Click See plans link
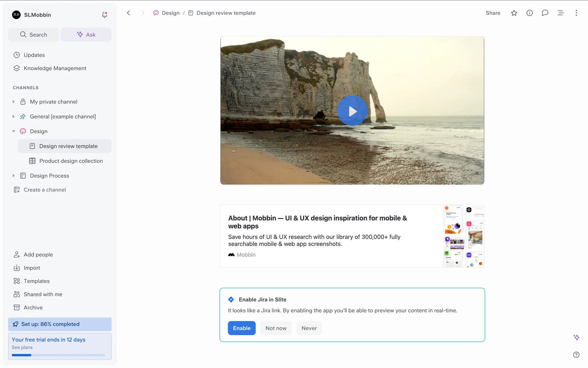 [x=22, y=347]
